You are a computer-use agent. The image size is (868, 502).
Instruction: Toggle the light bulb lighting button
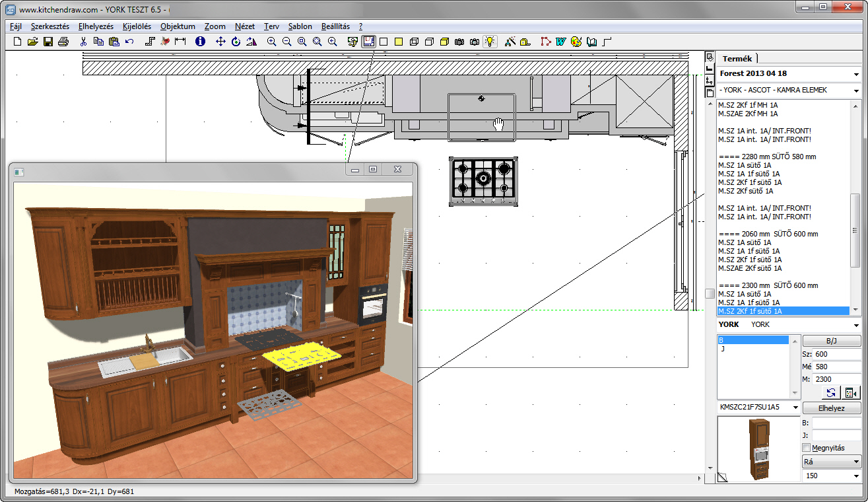click(x=490, y=42)
